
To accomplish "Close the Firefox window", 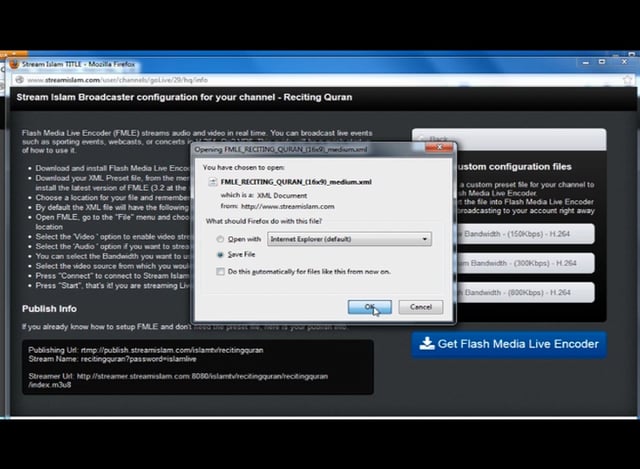I will pyautogui.click(x=624, y=62).
